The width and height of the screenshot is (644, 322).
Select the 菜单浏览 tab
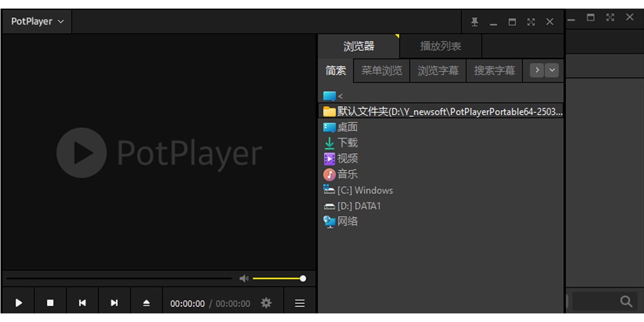click(x=381, y=70)
